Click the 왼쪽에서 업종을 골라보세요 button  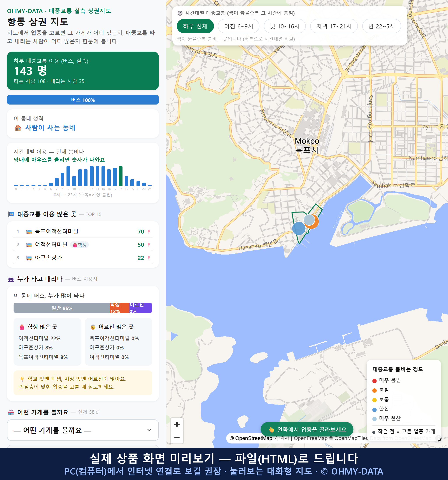tap(307, 429)
